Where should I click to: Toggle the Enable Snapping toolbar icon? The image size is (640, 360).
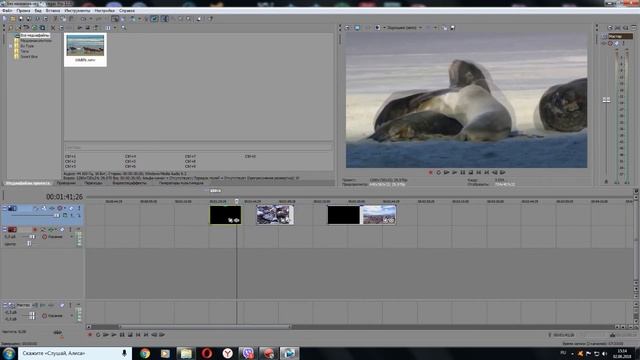point(115,19)
